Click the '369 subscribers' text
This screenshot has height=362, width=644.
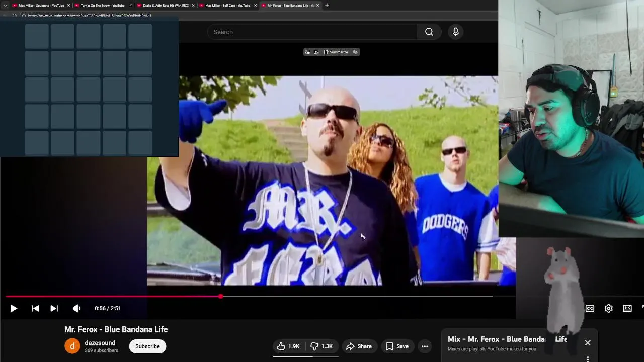(x=101, y=350)
